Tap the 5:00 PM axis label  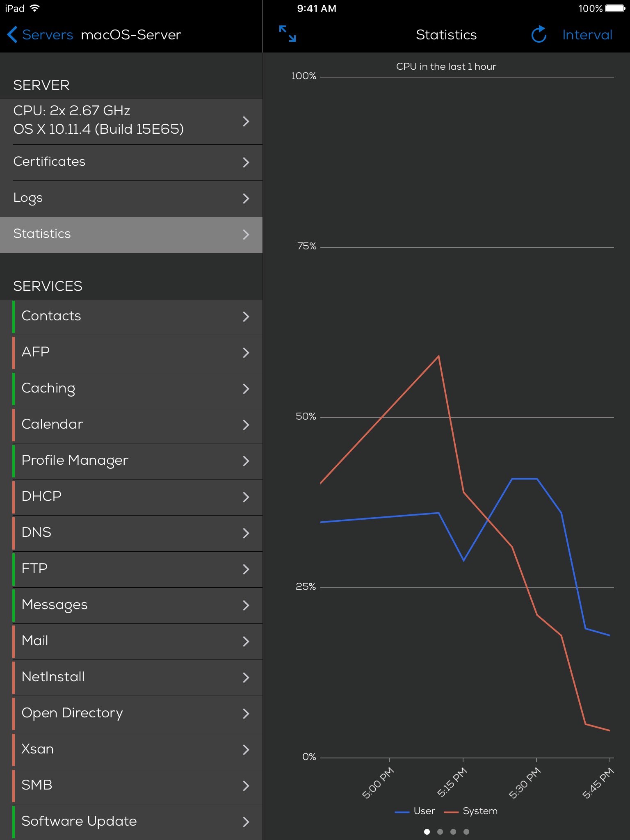coord(378,783)
